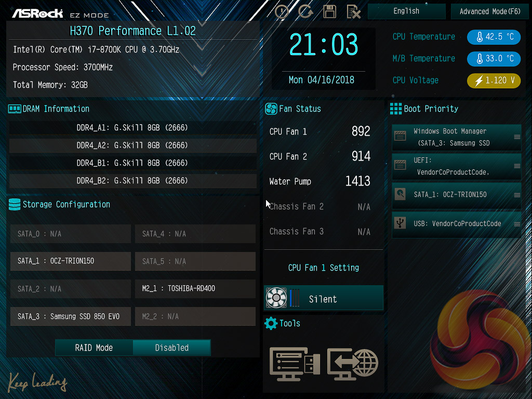Click the save floppy disk icon
This screenshot has height=399, width=532.
[x=329, y=11]
